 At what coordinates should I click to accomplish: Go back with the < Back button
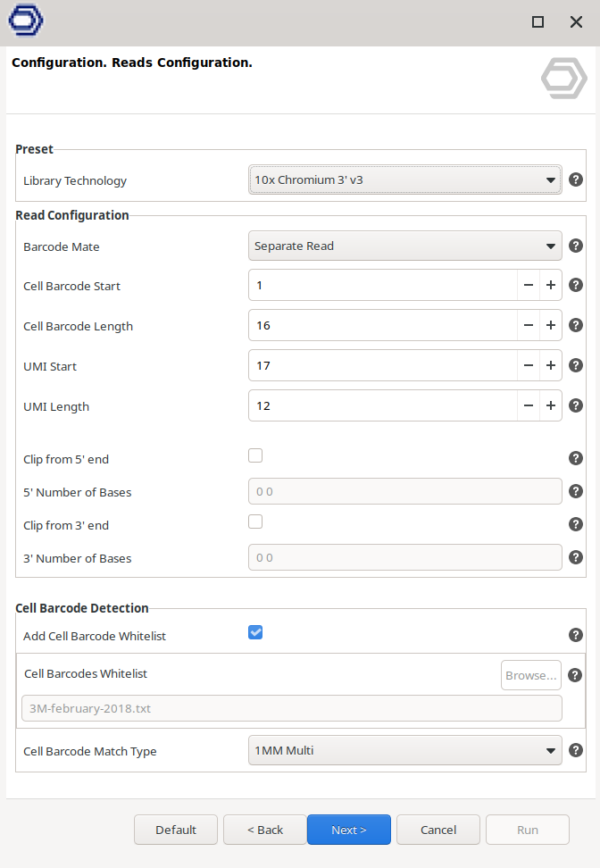pyautogui.click(x=265, y=830)
